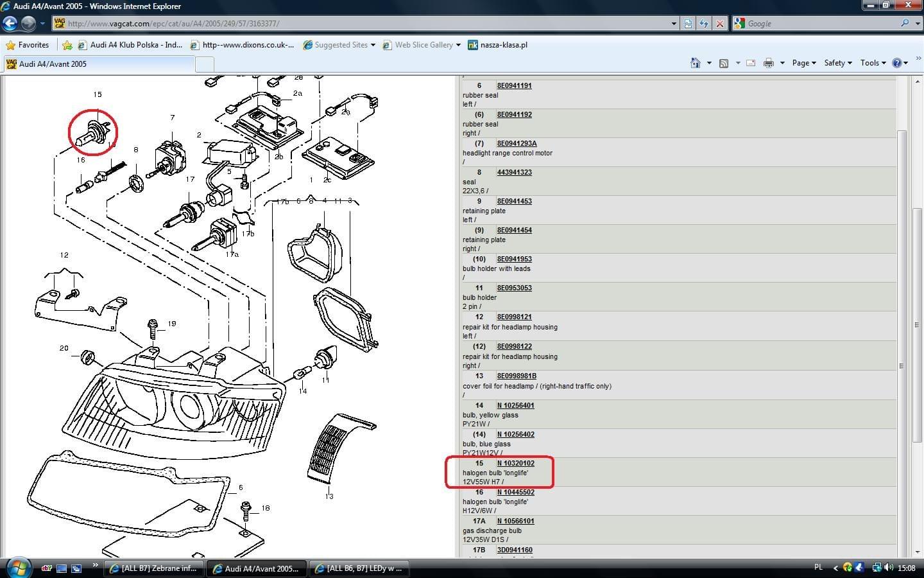Viewport: 924px width, 578px height.
Task: Open the http--www.dixons.co.uk favorite link
Action: (x=242, y=45)
